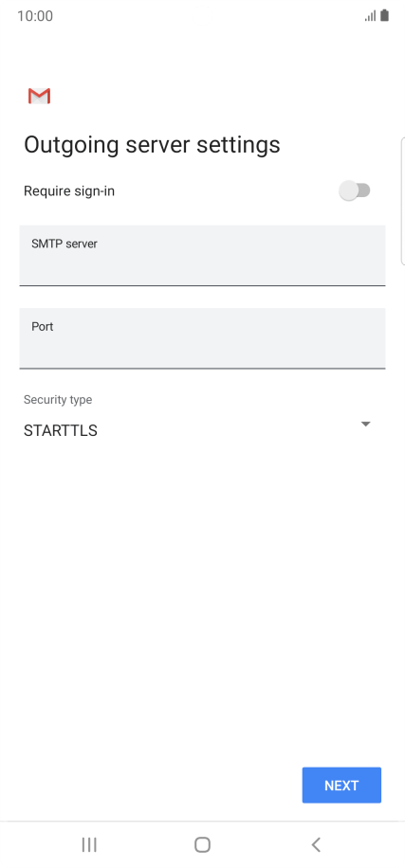Go to home screen via navigation bar
The height and width of the screenshot is (868, 405).
point(202,844)
